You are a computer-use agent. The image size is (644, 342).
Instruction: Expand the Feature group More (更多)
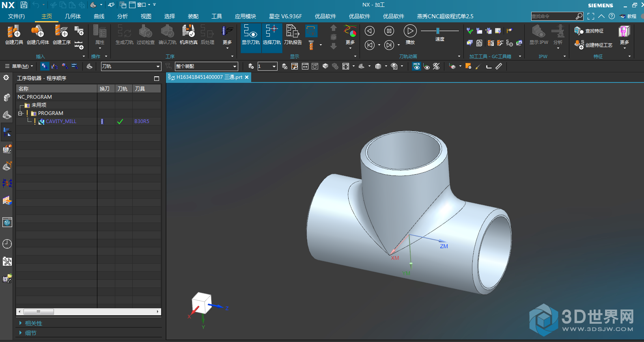point(624,37)
